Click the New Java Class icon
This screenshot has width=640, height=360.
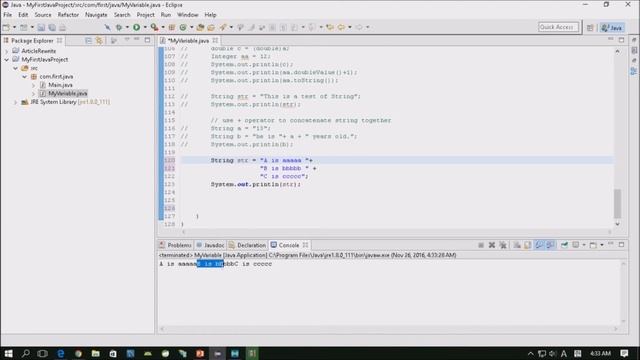(x=183, y=27)
